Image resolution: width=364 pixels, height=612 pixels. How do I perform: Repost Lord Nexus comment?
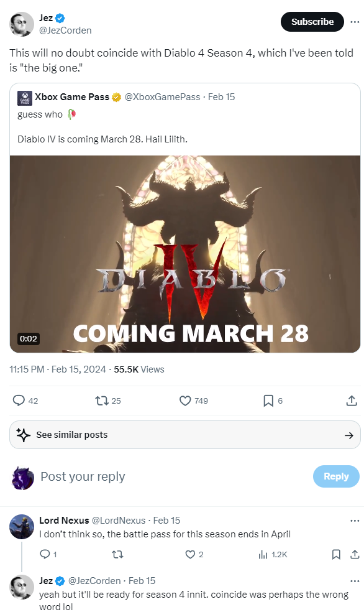pyautogui.click(x=117, y=554)
